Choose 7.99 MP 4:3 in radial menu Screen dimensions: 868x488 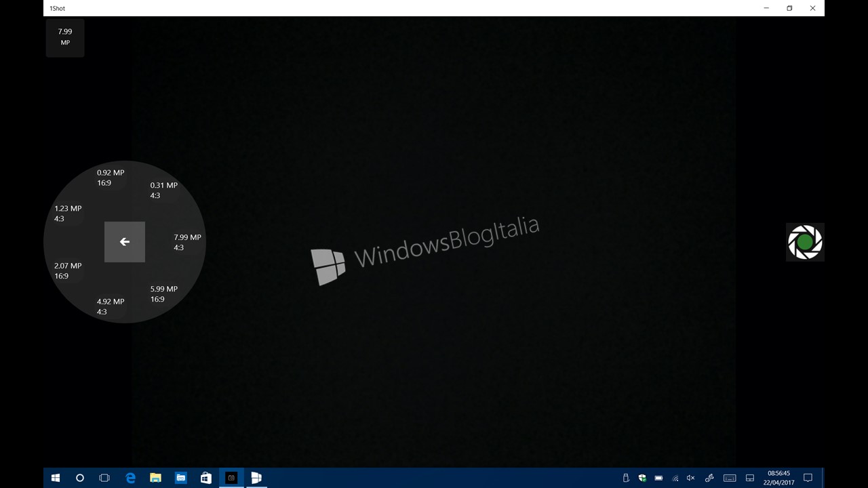coord(187,243)
